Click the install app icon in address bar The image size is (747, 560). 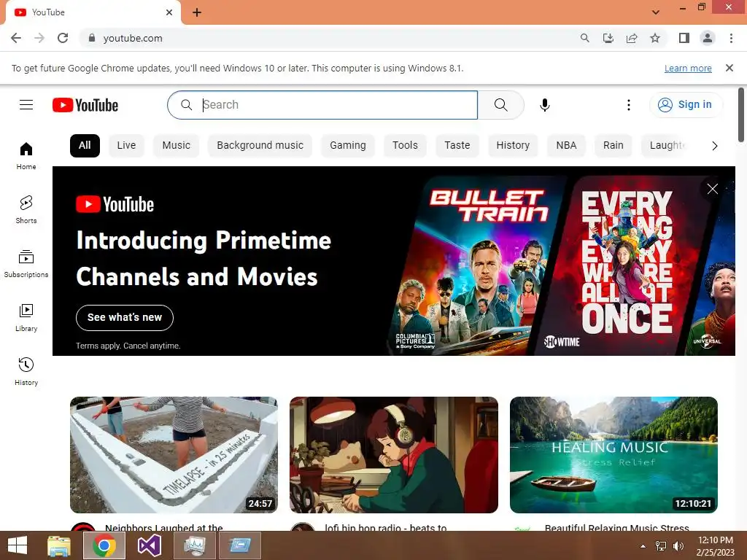(608, 38)
